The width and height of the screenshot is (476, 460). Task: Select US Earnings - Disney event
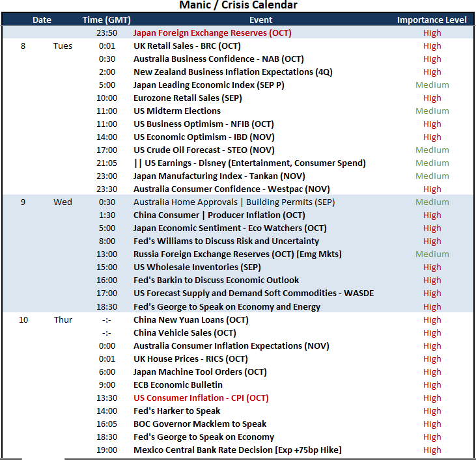(250, 163)
